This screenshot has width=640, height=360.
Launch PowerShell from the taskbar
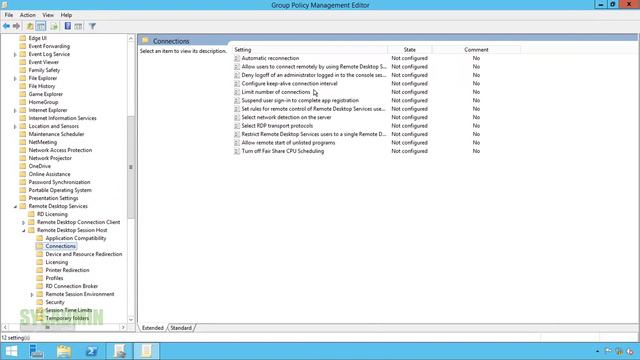[x=92, y=351]
